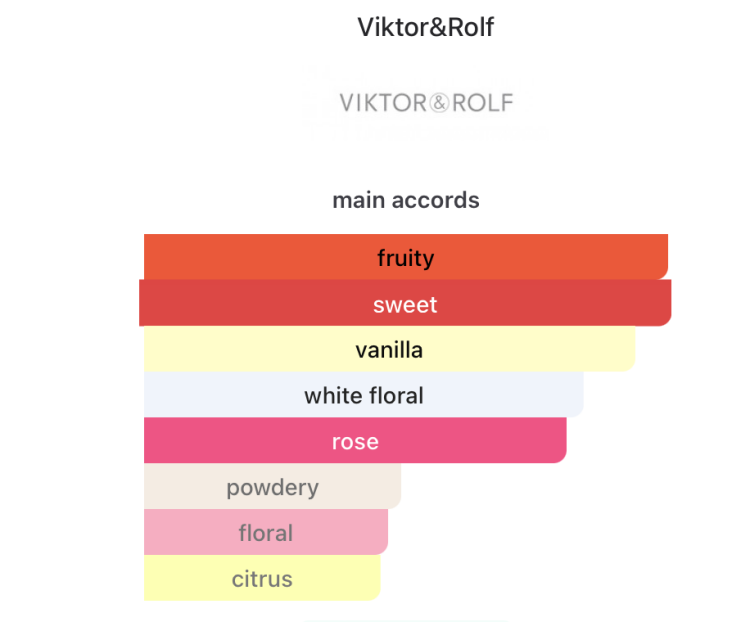Click the white 'sweet' text label
This screenshot has height=622, width=750.
(405, 304)
